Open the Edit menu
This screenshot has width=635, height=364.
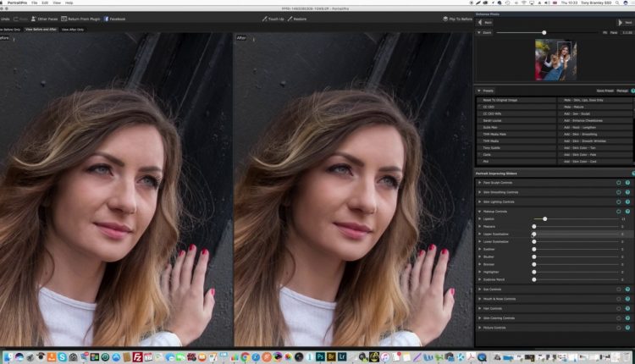tap(45, 3)
